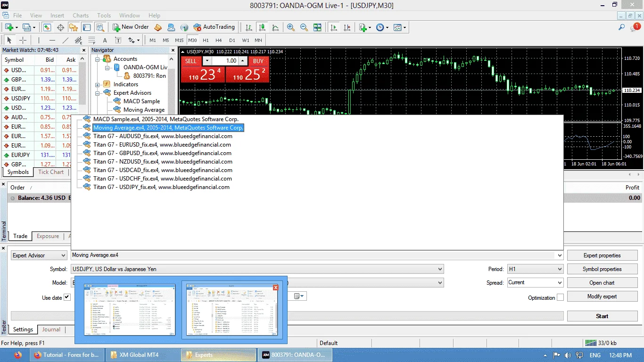Open the Expert Advisor type dropdown
This screenshot has width=644, height=362.
(x=39, y=255)
